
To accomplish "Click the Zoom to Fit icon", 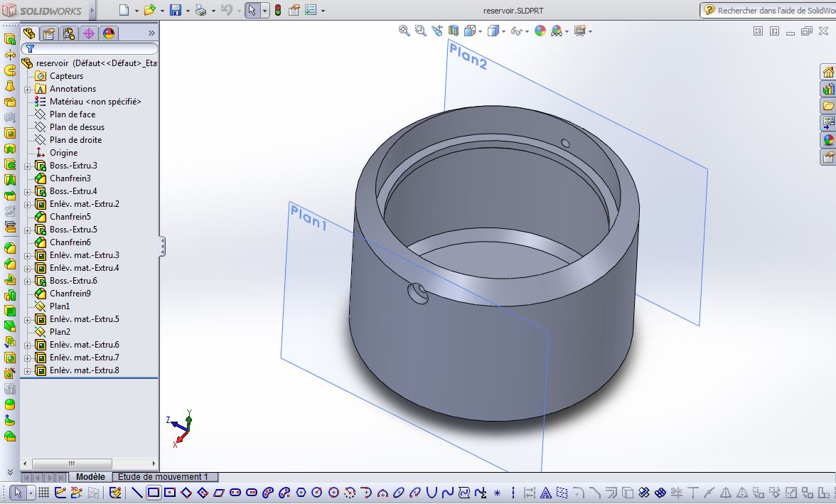I will click(x=404, y=31).
